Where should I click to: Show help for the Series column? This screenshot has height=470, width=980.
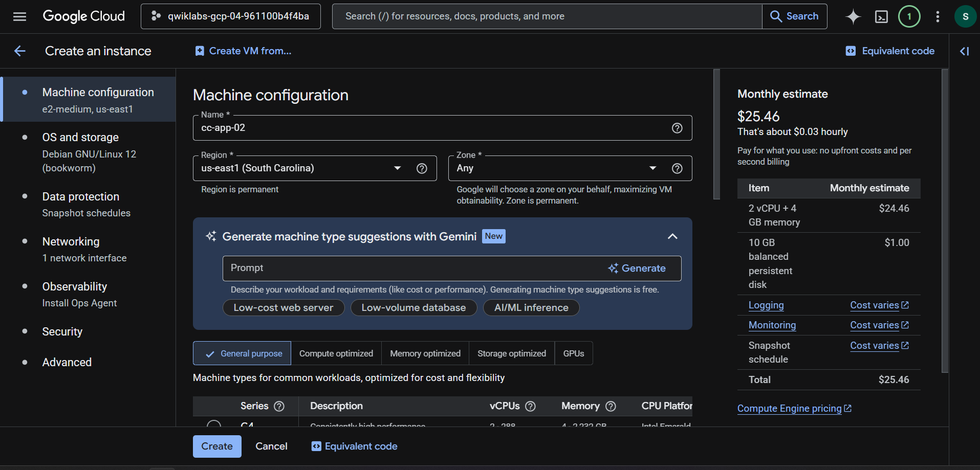point(279,406)
